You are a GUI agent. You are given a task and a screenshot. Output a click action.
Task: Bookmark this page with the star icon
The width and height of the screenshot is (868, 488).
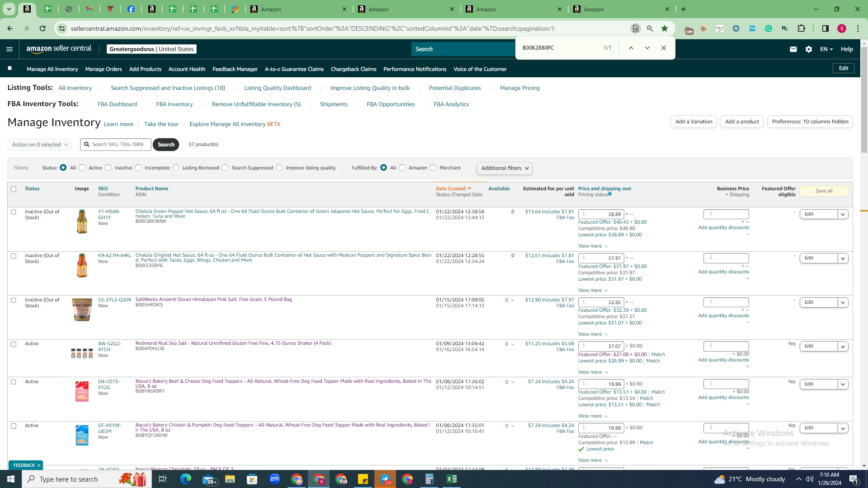665,28
